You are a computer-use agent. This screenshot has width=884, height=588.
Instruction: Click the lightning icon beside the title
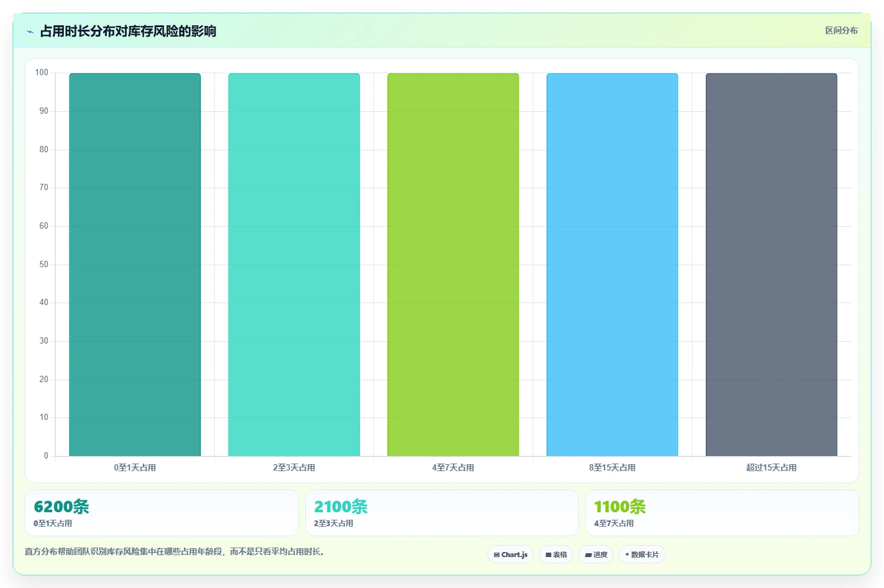point(30,32)
